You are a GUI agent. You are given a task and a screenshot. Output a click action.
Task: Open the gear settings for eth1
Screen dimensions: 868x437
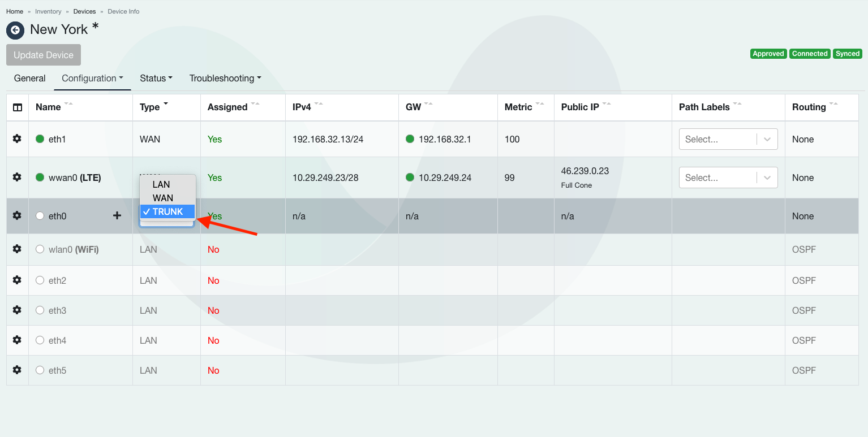pyautogui.click(x=17, y=139)
